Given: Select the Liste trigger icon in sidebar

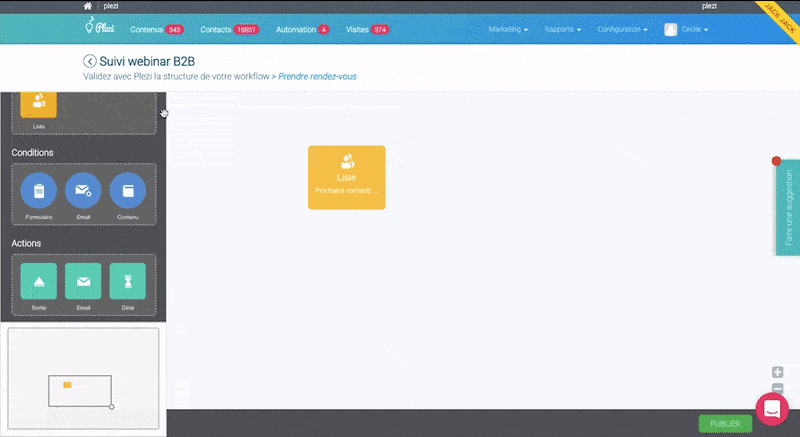Looking at the screenshot, I should click(x=39, y=103).
